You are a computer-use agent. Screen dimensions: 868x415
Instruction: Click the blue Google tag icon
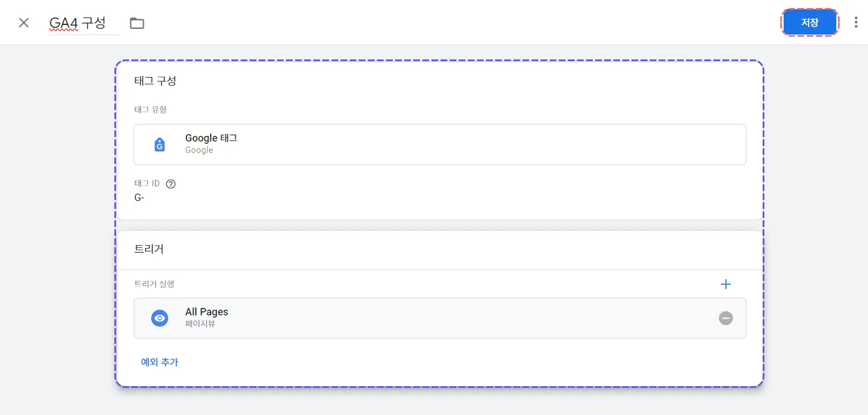(160, 144)
